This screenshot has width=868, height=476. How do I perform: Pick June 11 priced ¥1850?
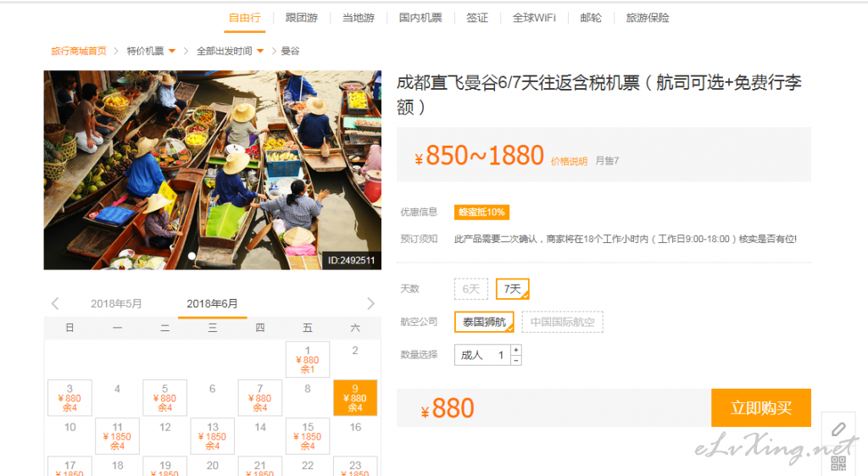coord(117,436)
